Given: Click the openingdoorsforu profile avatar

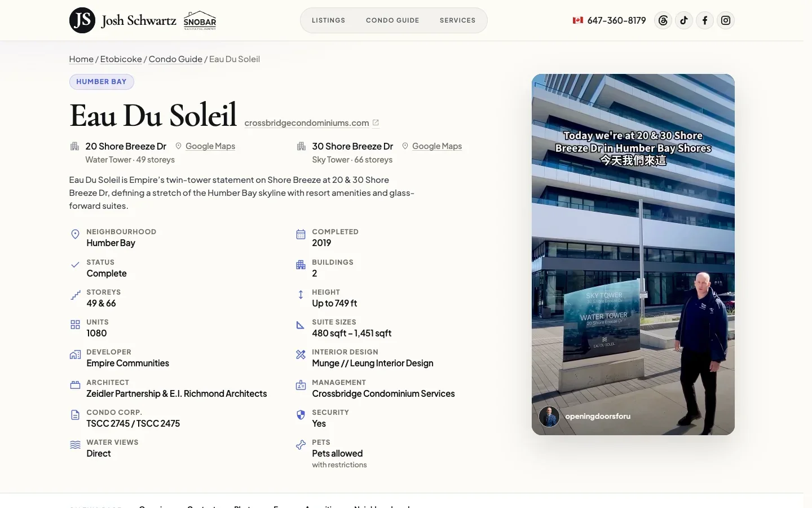Looking at the screenshot, I should [549, 417].
